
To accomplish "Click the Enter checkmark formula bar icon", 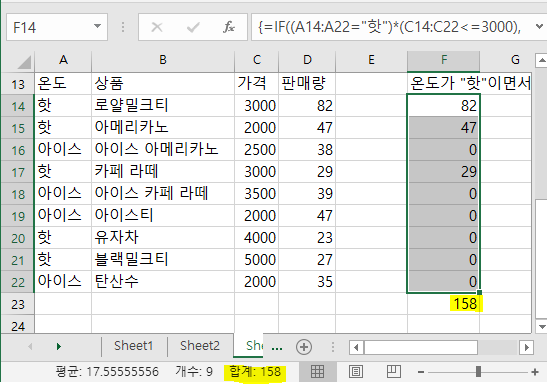I will [x=193, y=27].
